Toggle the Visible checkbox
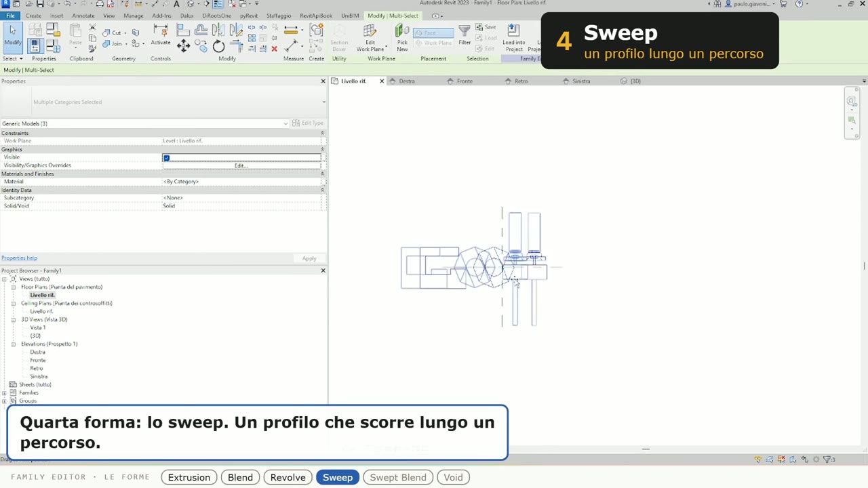 pos(166,158)
